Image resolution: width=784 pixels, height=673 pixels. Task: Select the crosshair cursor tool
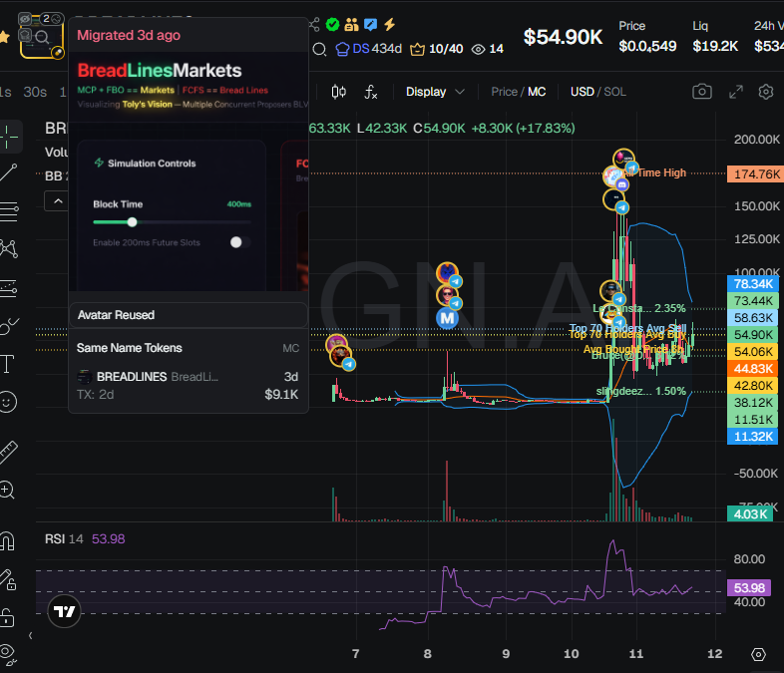(9, 137)
